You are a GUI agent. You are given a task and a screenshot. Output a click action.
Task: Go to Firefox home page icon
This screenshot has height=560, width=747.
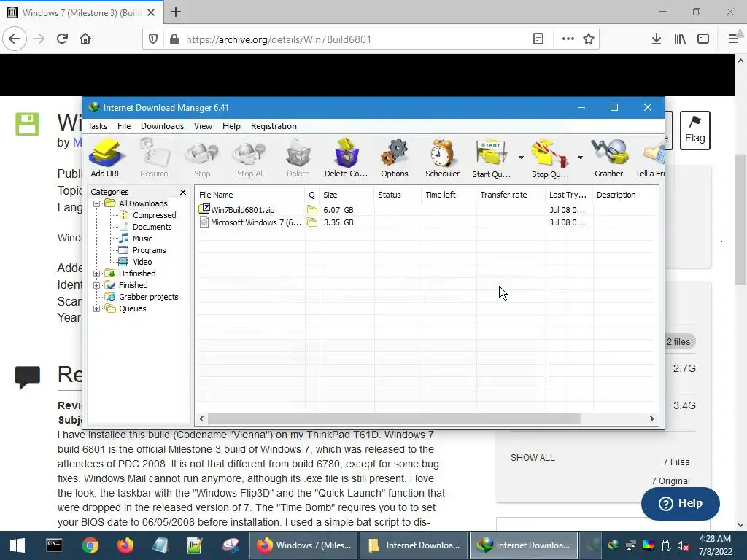pyautogui.click(x=85, y=39)
